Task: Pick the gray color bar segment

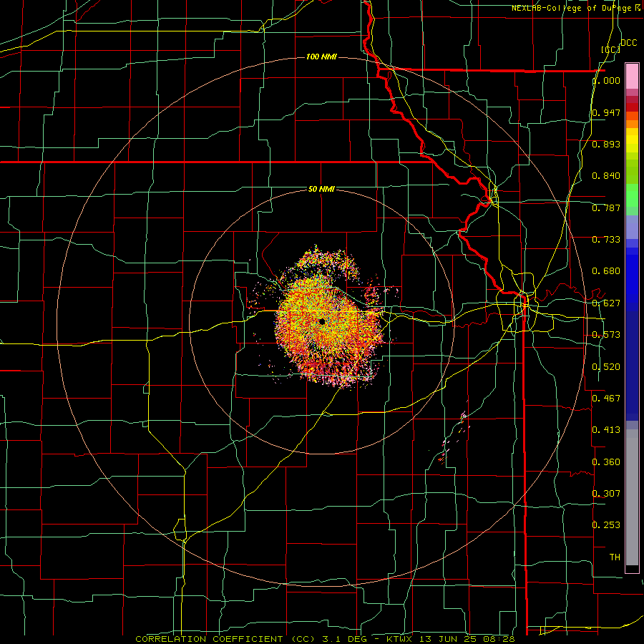Action: (632, 497)
